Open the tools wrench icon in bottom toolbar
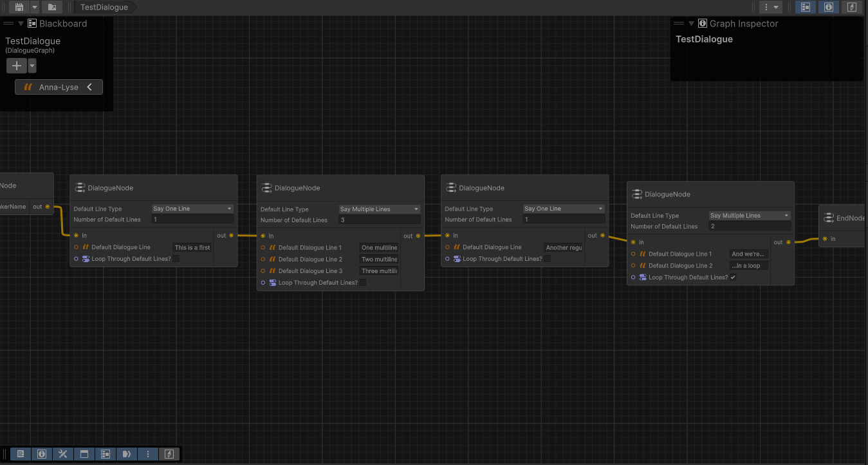The image size is (868, 465). pyautogui.click(x=62, y=453)
